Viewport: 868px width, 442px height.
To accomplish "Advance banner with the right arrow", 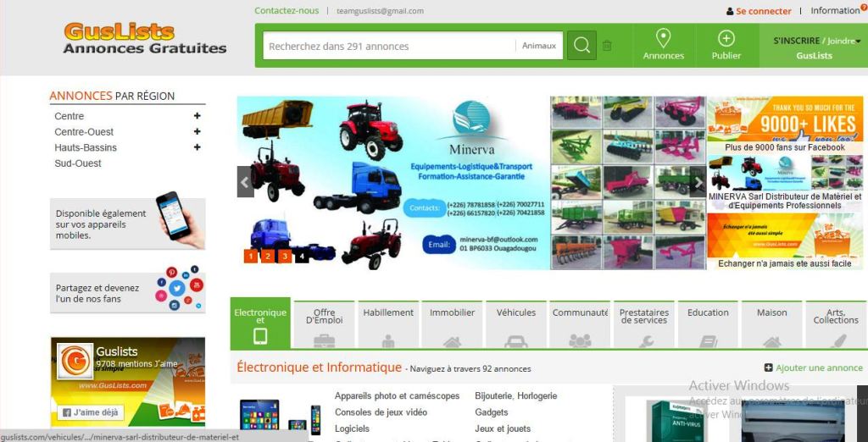I will 698,182.
